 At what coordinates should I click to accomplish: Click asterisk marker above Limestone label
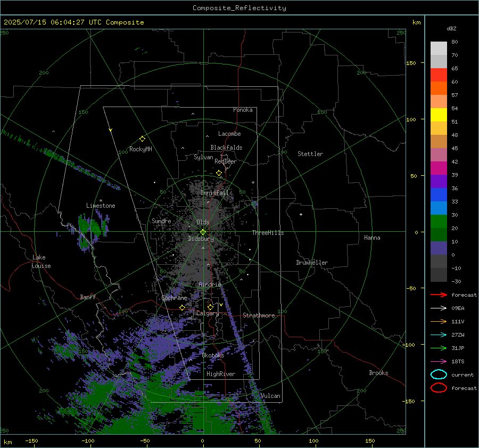pyautogui.click(x=101, y=201)
